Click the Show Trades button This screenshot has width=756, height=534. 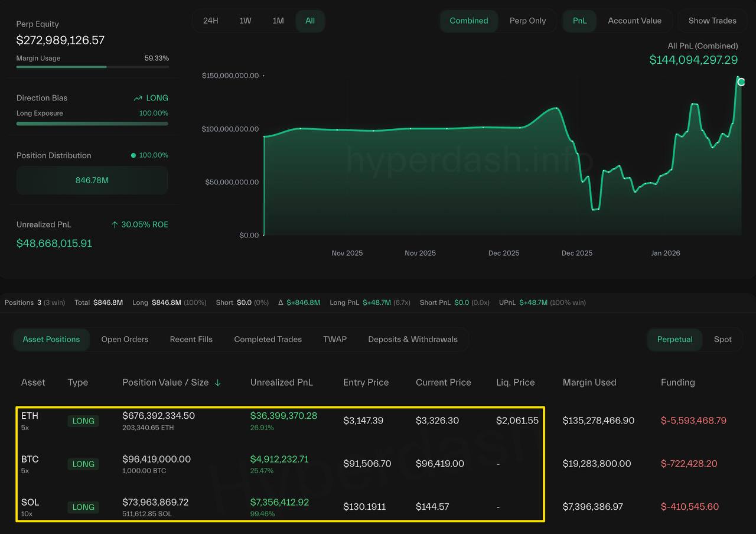[712, 21]
